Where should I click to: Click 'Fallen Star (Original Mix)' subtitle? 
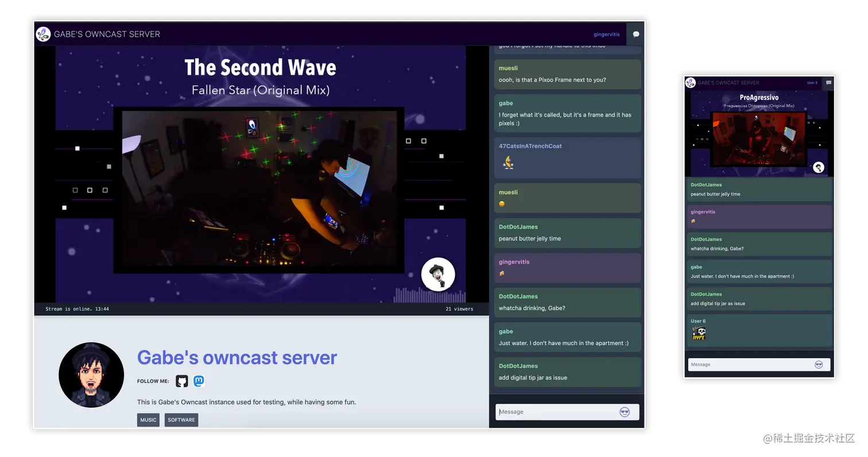tap(261, 90)
